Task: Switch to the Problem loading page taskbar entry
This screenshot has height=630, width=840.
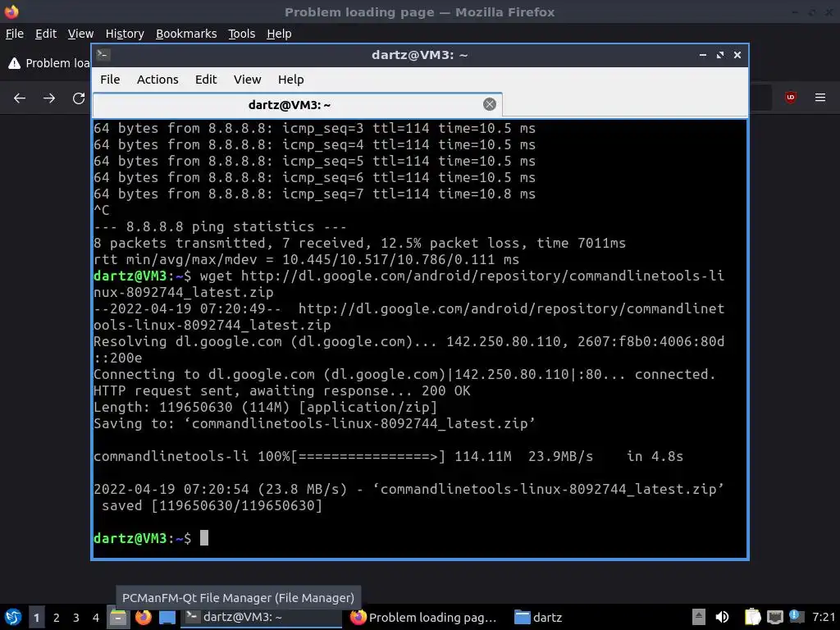Action: pyautogui.click(x=423, y=617)
